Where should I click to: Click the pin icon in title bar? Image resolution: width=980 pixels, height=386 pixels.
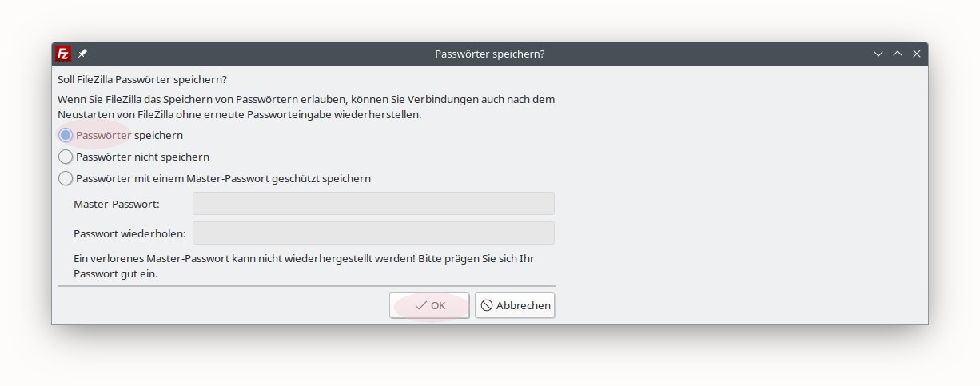coord(83,54)
